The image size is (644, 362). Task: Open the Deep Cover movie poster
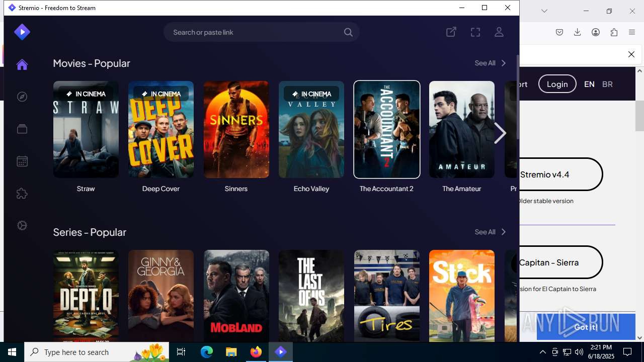coord(161,129)
